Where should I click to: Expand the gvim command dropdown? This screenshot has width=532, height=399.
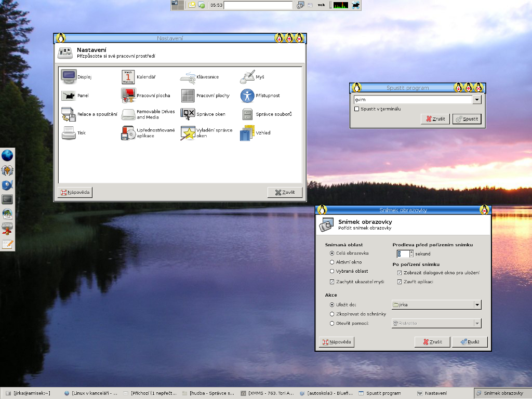[x=477, y=100]
